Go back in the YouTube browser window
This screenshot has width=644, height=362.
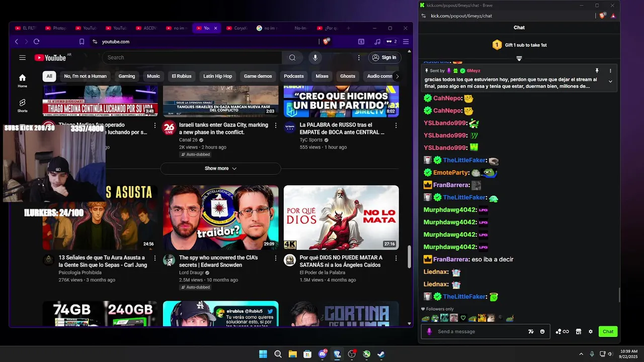click(16, 42)
